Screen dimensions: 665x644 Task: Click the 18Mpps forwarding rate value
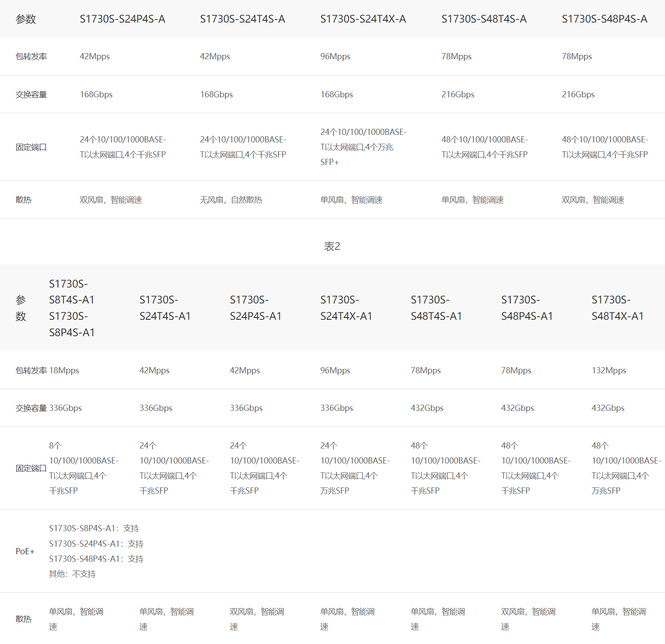pyautogui.click(x=64, y=371)
